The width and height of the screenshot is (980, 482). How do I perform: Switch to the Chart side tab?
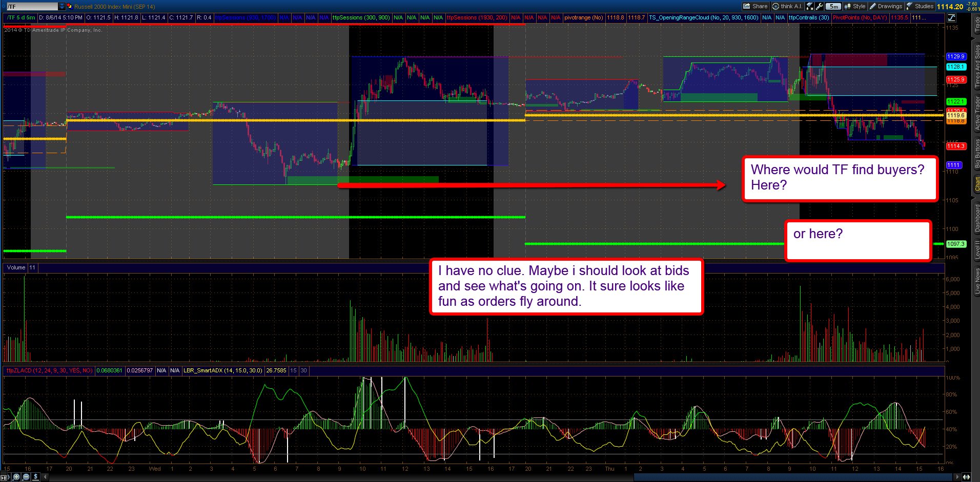click(976, 184)
